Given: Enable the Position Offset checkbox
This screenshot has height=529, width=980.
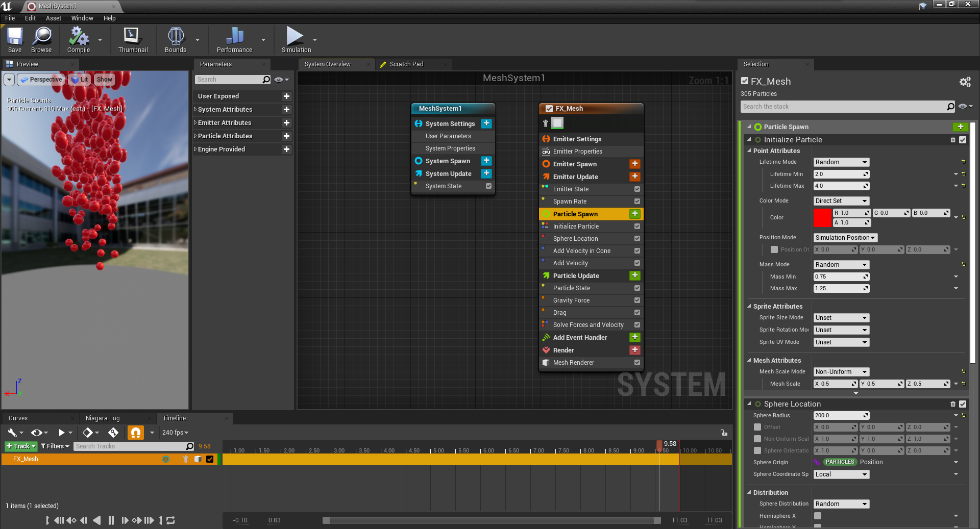Looking at the screenshot, I should coord(774,249).
